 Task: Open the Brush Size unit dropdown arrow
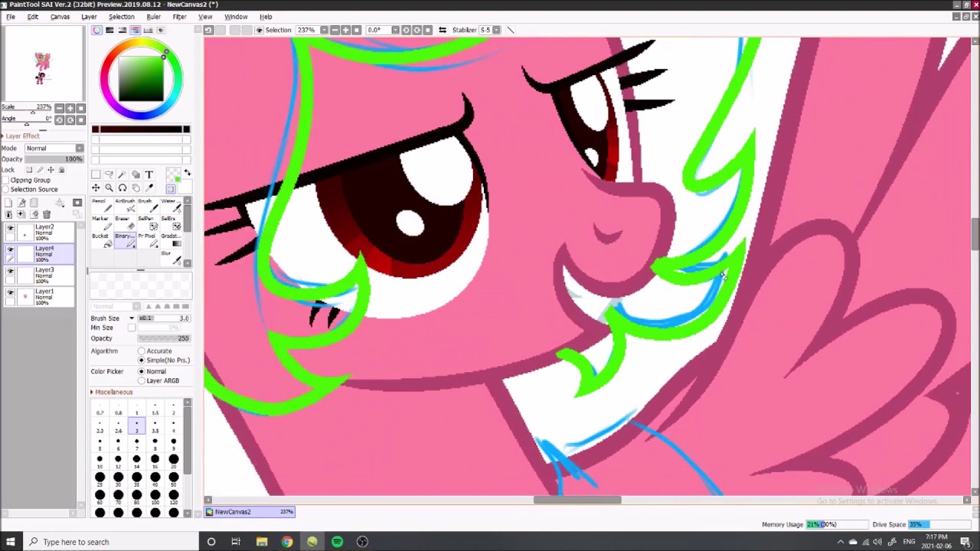click(132, 318)
